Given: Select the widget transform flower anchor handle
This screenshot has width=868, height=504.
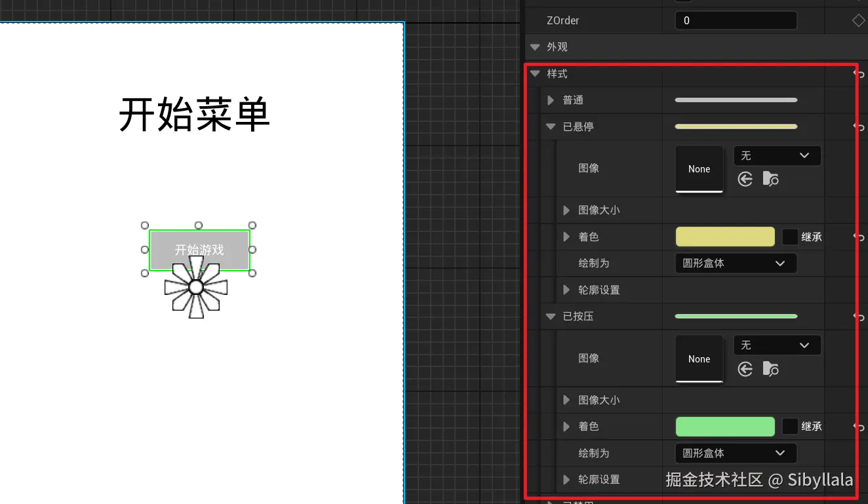Looking at the screenshot, I should tap(196, 287).
